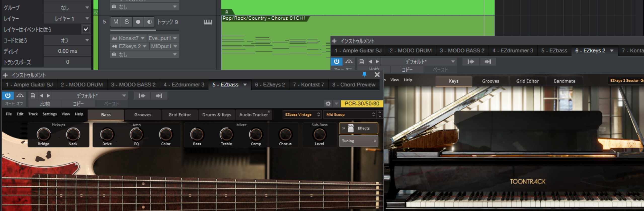This screenshot has width=644, height=211.
Task: Open the follow-chords dropdown set to オフ
Action: point(67,40)
